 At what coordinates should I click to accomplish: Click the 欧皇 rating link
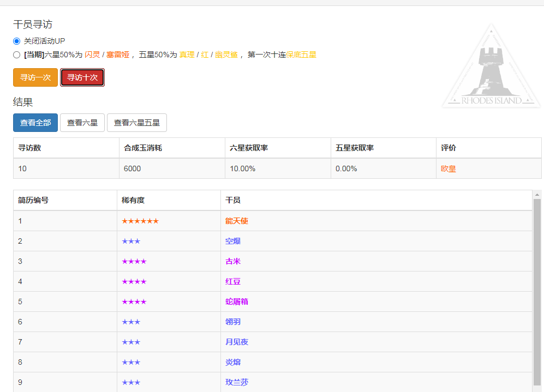(x=448, y=168)
